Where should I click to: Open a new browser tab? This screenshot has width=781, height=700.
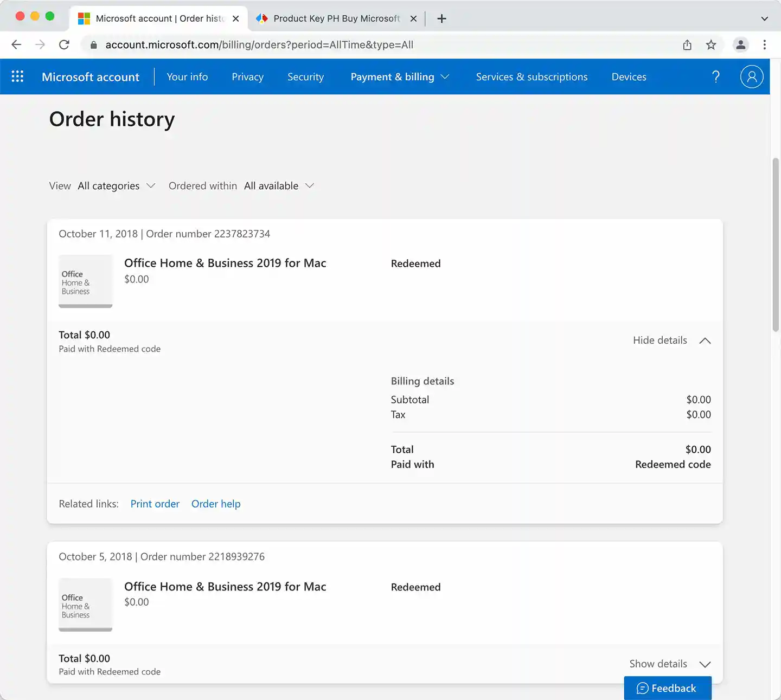pyautogui.click(x=442, y=18)
